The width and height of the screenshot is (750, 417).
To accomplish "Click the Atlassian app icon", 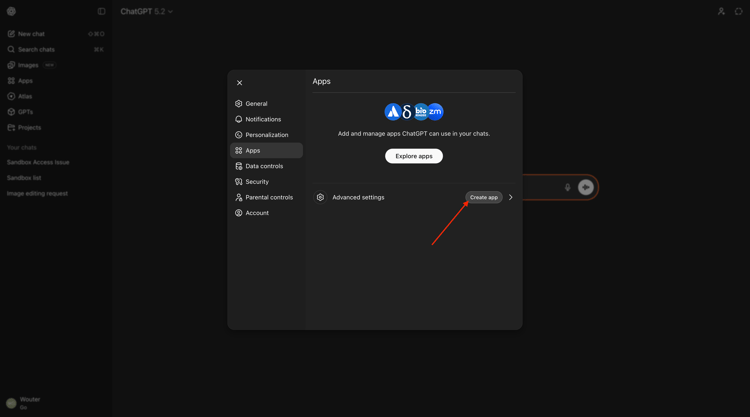I will 393,112.
